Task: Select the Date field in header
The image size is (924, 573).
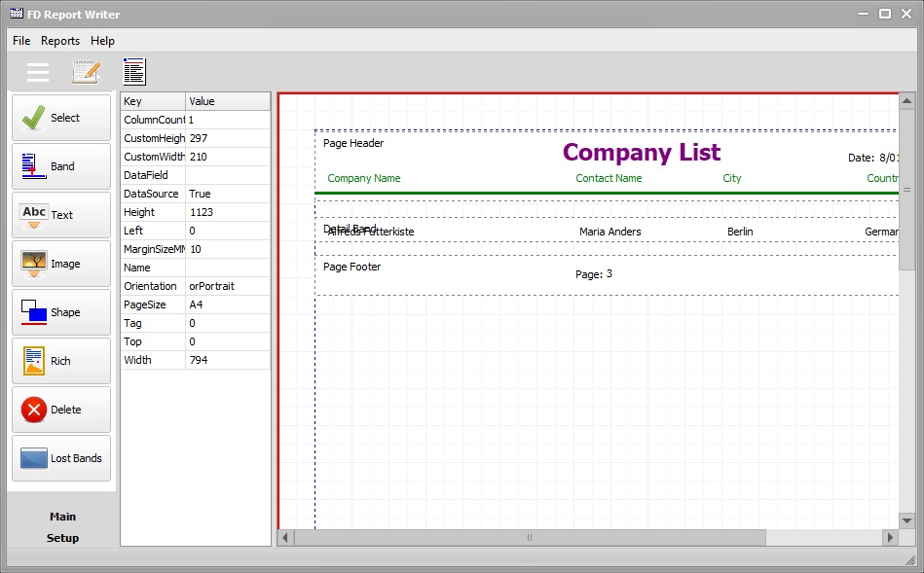Action: click(872, 158)
